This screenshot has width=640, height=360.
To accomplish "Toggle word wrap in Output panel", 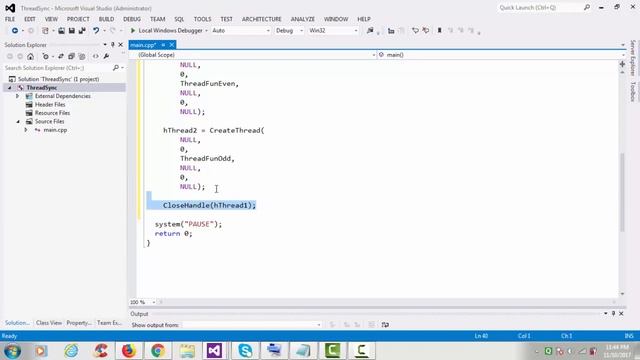I will point(385,325).
